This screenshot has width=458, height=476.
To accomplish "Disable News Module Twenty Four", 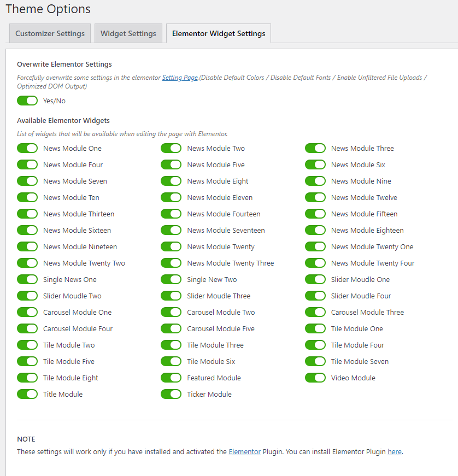I will 315,263.
